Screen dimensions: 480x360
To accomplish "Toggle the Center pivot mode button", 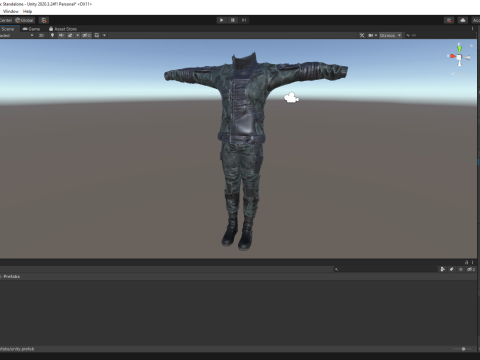I will pyautogui.click(x=6, y=20).
